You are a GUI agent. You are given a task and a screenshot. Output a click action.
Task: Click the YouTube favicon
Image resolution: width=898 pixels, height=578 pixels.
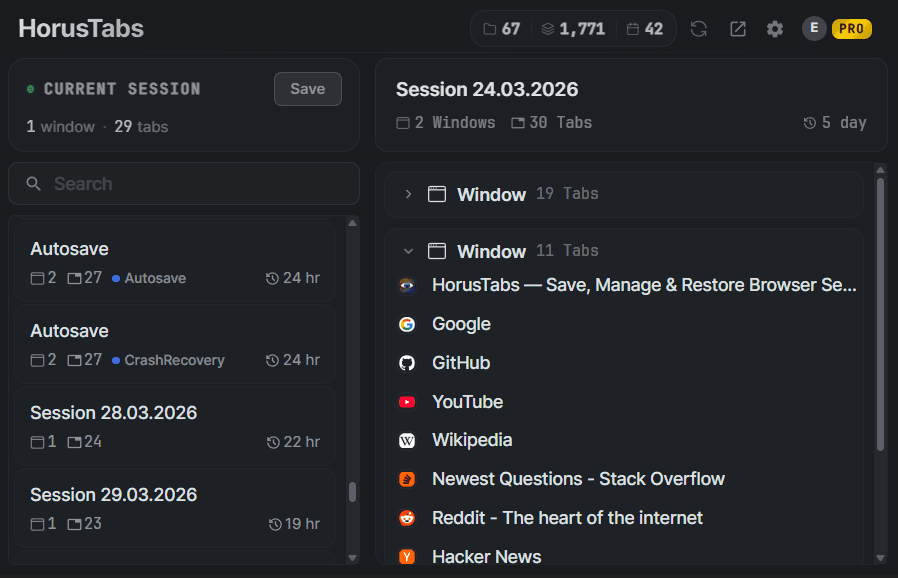407,402
